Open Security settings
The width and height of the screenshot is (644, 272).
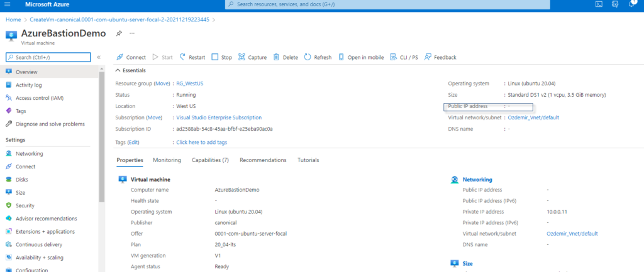[25, 205]
